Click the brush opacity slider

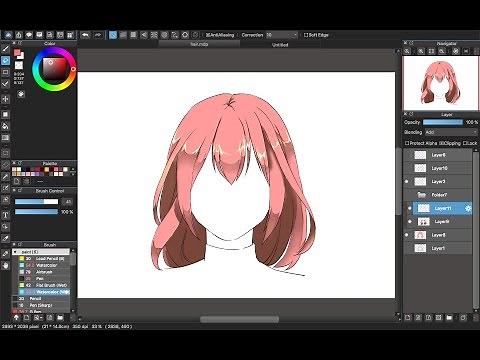pyautogui.click(x=36, y=212)
